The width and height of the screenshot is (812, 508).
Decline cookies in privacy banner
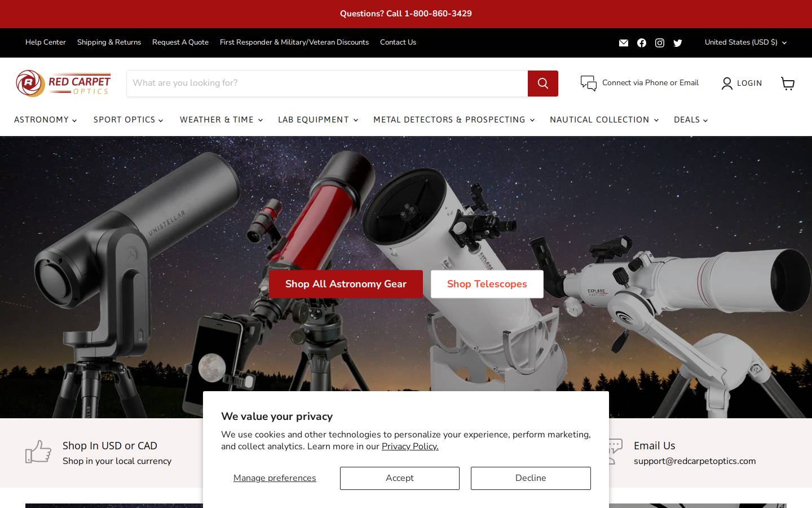pyautogui.click(x=531, y=478)
